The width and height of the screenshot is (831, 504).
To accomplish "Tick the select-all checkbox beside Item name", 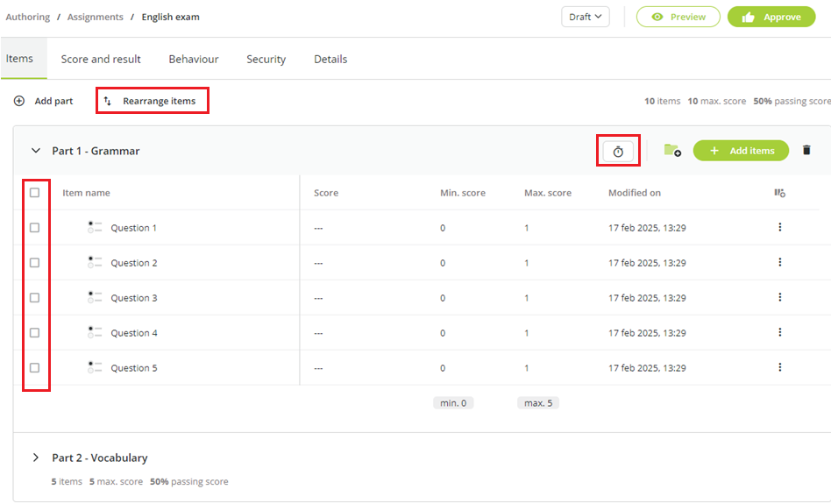I will (34, 193).
